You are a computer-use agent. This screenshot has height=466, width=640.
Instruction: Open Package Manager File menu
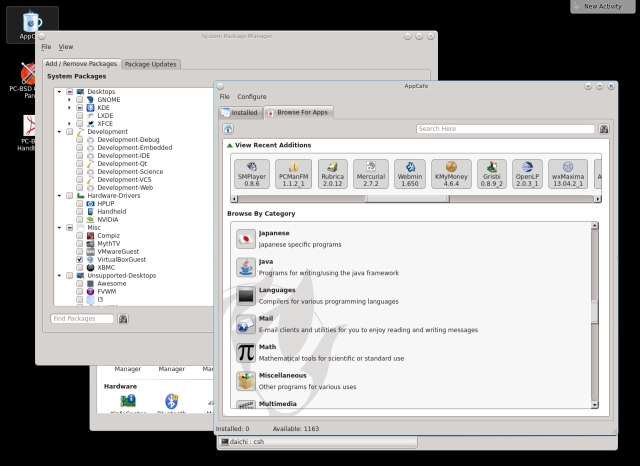click(x=46, y=47)
